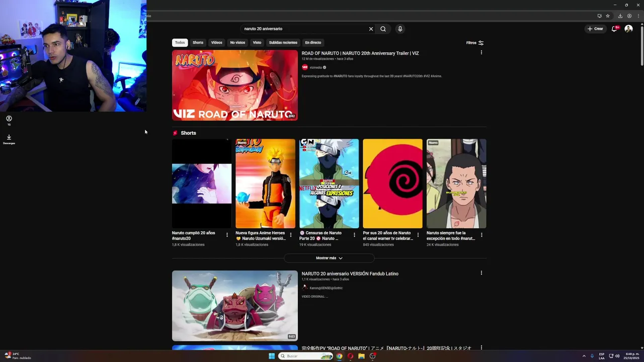Open the vizmedia channel name link
Image resolution: width=644 pixels, height=362 pixels.
[315, 67]
